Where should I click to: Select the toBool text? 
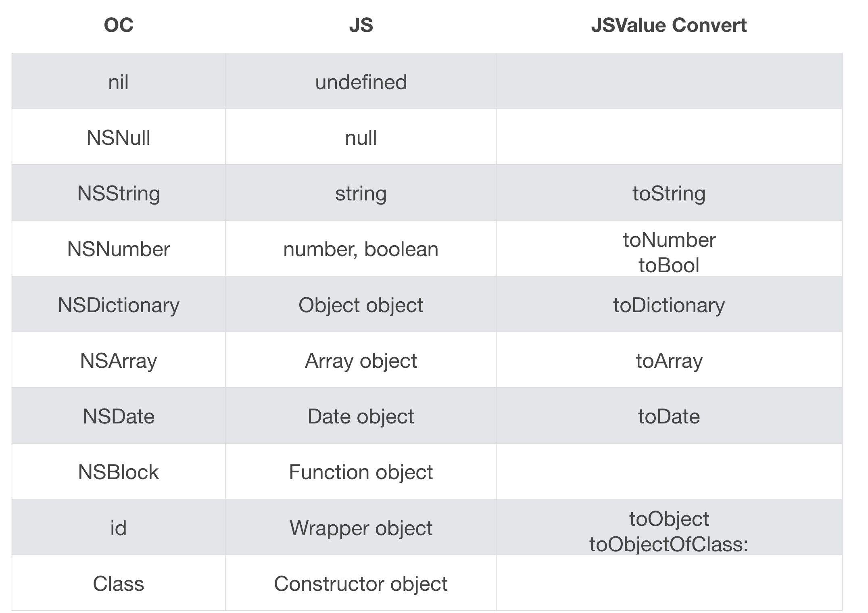(x=669, y=265)
